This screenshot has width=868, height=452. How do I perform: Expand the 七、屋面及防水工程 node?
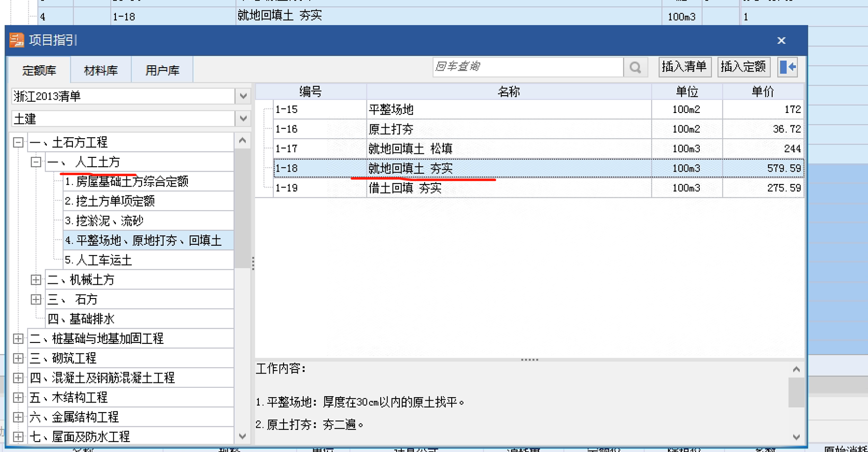click(x=18, y=437)
